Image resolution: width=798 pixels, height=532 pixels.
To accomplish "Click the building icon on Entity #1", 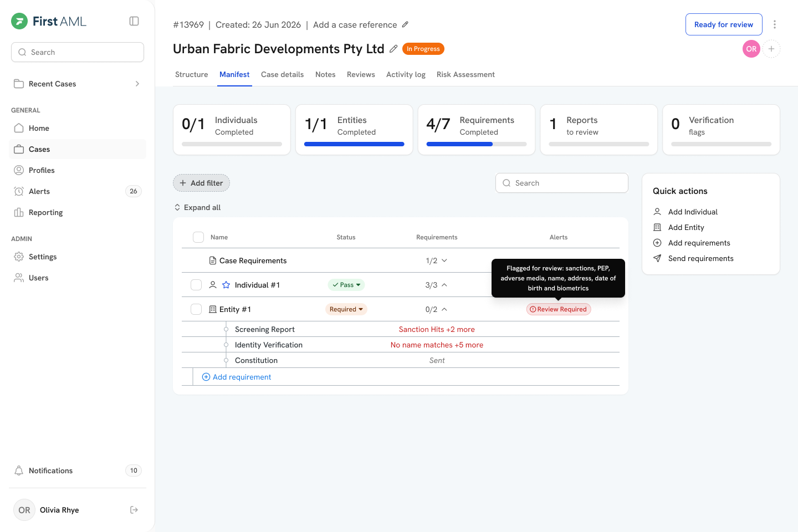I will [213, 309].
